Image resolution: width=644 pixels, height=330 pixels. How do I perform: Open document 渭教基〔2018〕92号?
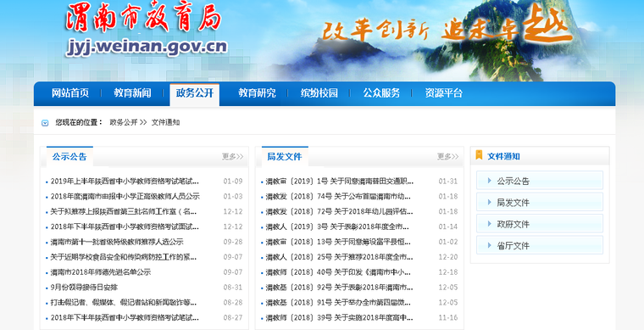coord(339,288)
